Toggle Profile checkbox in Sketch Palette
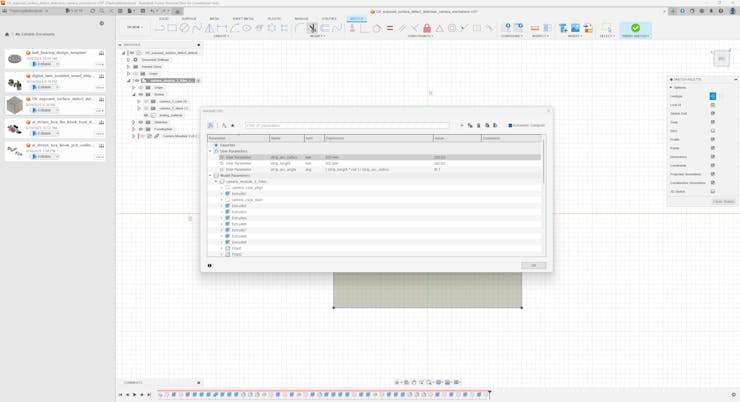Screen dimensions: 740x402 click(x=713, y=139)
